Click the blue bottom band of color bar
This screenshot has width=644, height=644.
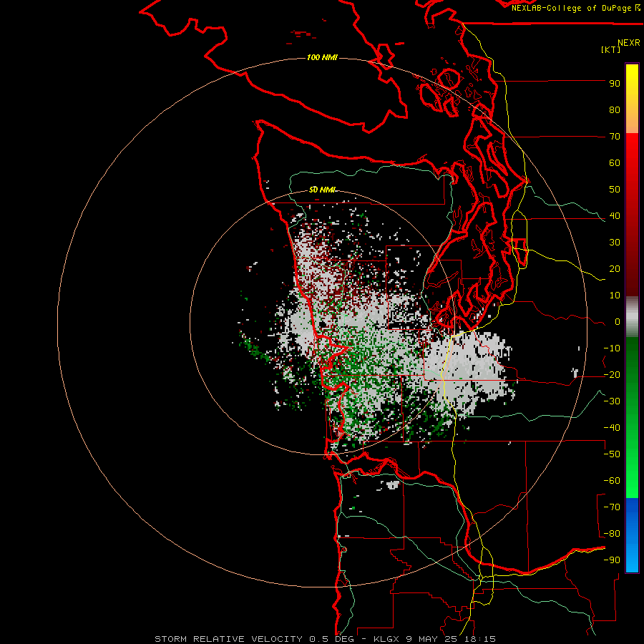coord(632,535)
